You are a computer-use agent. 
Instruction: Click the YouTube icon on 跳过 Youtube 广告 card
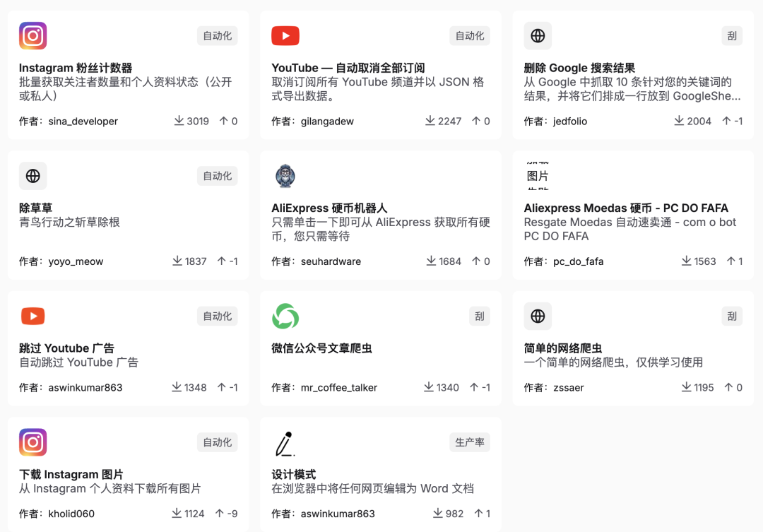(x=32, y=317)
